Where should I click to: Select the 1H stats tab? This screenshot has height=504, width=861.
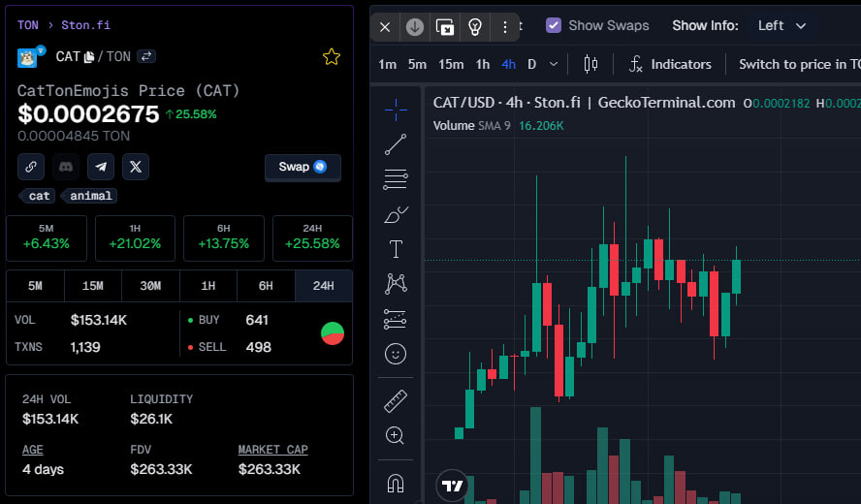[x=208, y=286]
